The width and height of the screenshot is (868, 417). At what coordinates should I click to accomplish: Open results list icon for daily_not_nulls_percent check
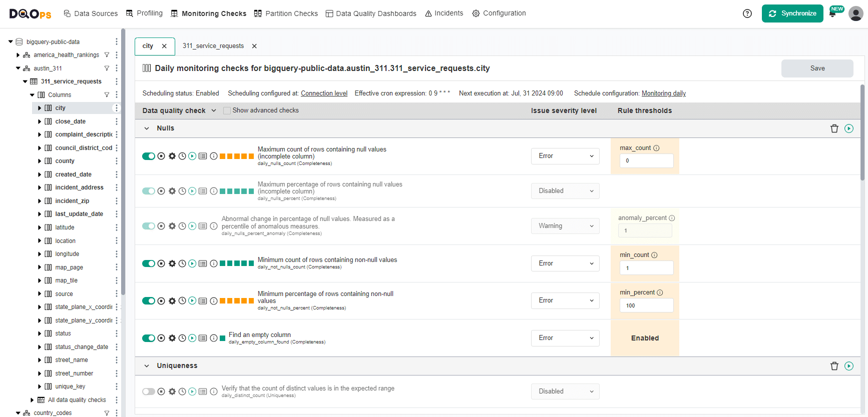[x=203, y=301]
